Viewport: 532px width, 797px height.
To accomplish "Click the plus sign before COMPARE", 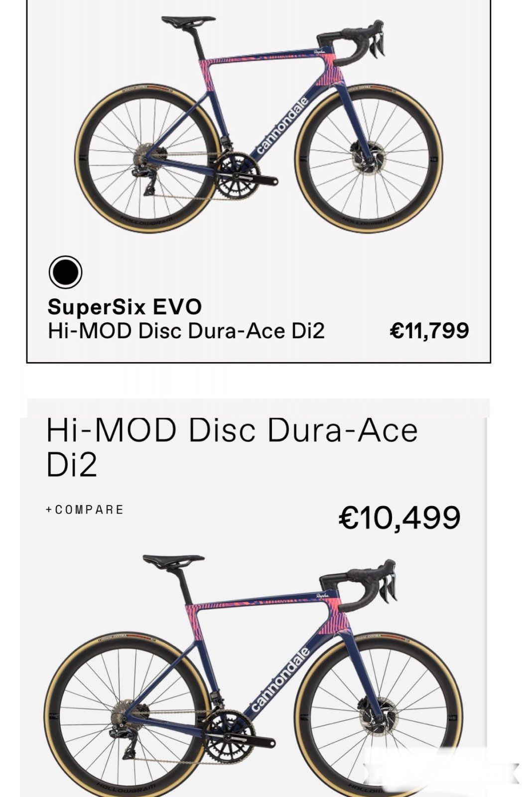I will (49, 510).
